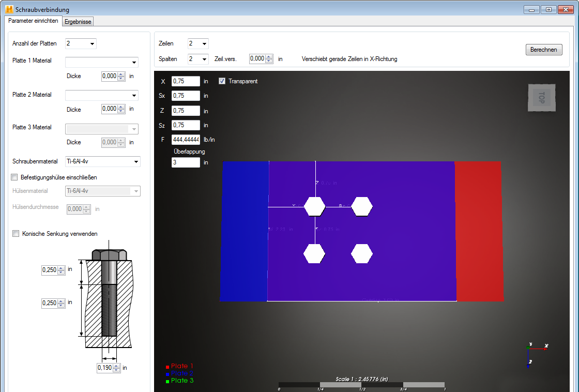The image size is (579, 392).
Task: Open the Platte 1 Material dropdown
Action: point(101,62)
